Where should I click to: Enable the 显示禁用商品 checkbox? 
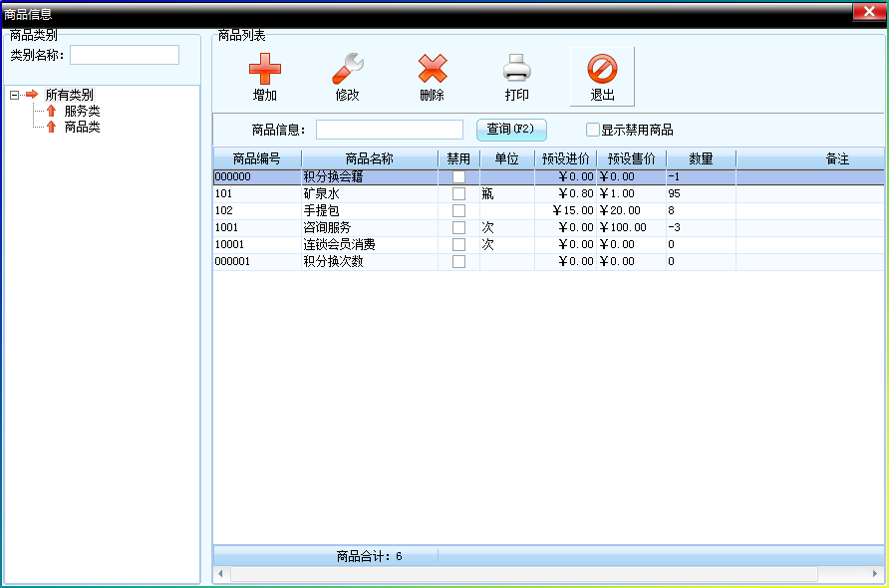coord(593,130)
